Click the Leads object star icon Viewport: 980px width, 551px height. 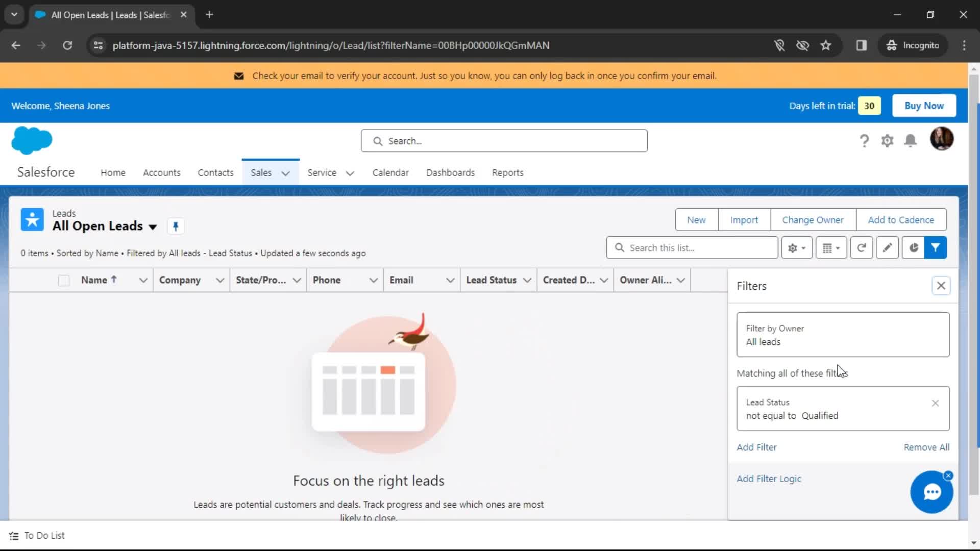click(x=32, y=220)
